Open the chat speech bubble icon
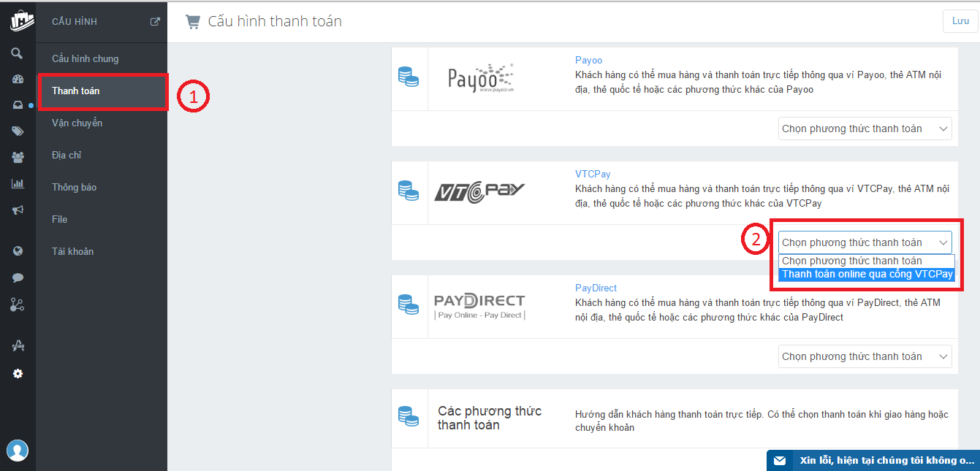This screenshot has width=980, height=471. coord(18,277)
